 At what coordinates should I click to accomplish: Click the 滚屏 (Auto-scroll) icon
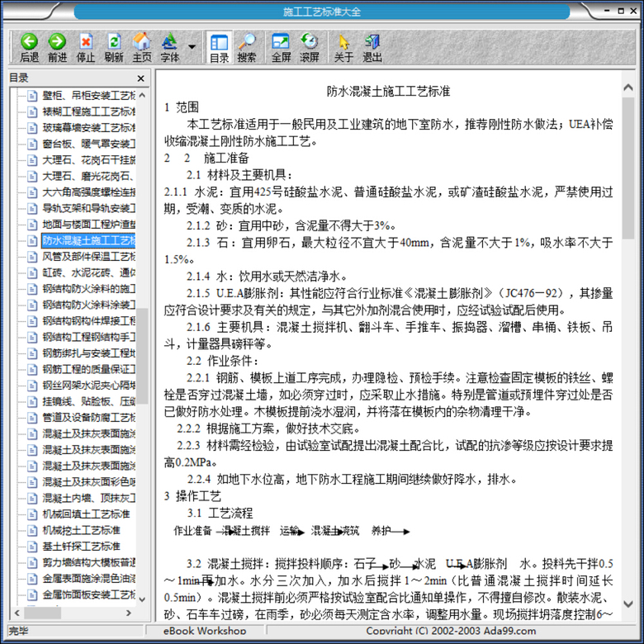310,48
